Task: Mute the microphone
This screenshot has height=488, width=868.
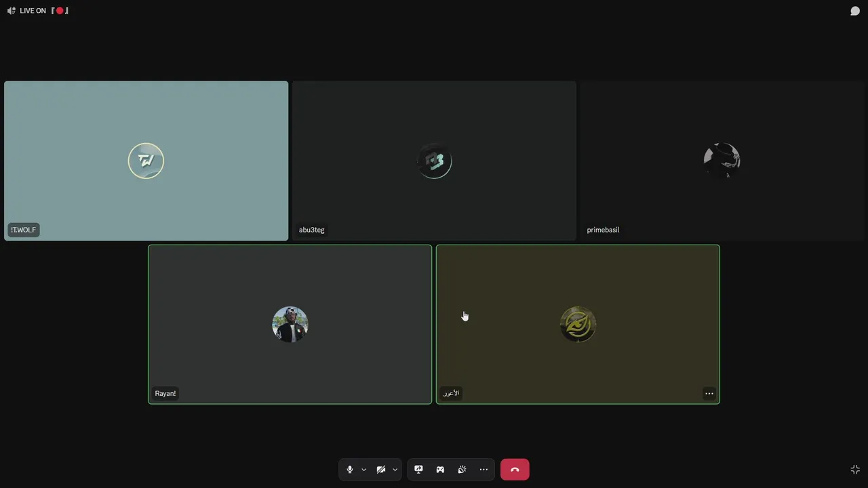Action: (x=350, y=470)
